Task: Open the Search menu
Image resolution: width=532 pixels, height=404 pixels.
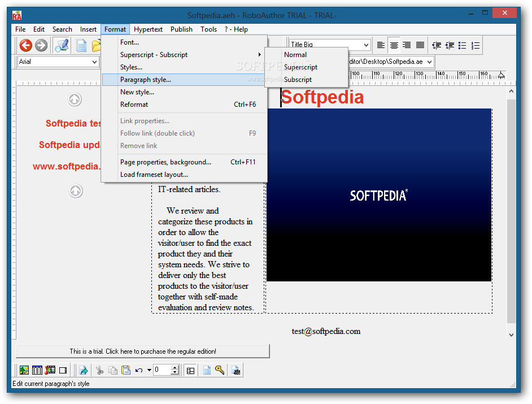Action: (62, 29)
